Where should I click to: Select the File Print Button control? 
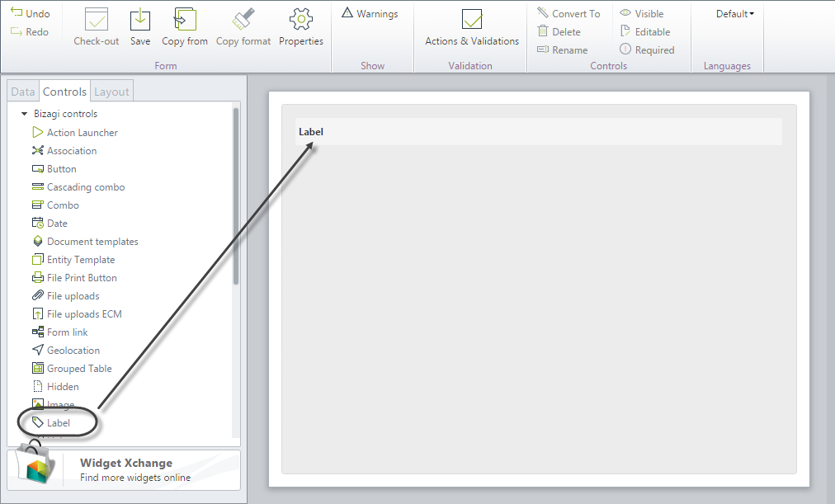(x=74, y=277)
